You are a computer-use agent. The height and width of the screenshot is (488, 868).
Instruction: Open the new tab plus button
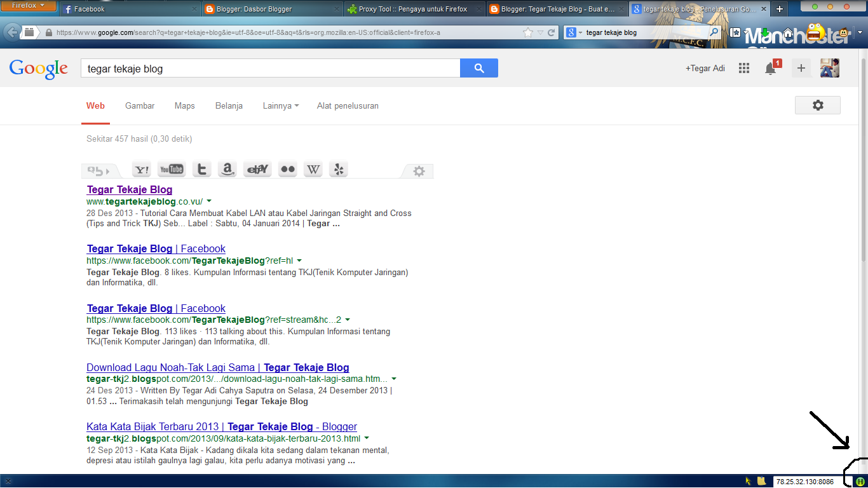point(780,9)
